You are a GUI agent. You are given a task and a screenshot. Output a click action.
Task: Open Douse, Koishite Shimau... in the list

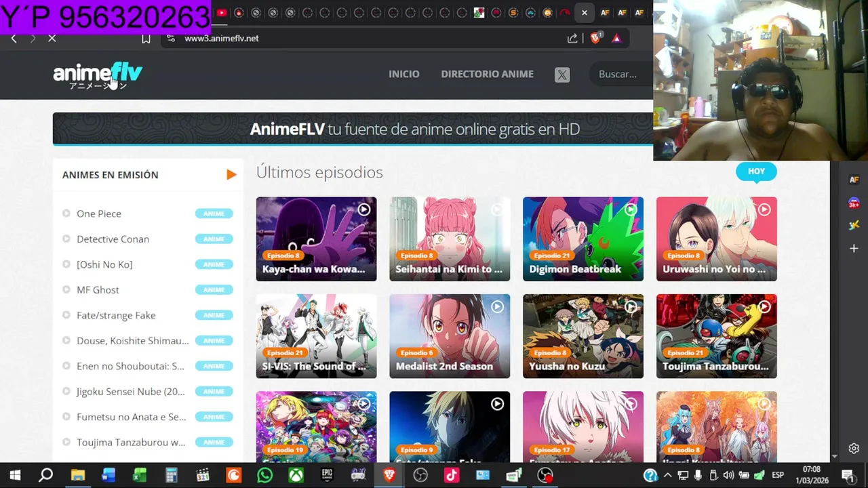133,341
